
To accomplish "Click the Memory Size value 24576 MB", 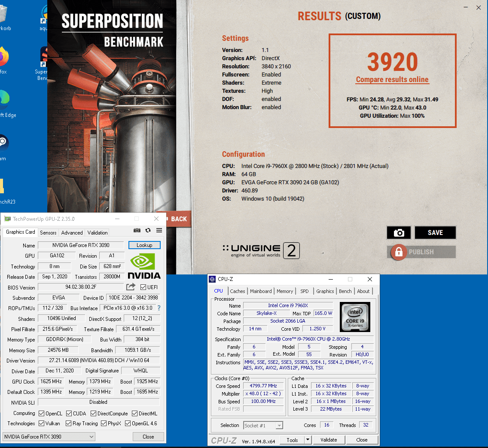I will coord(58,350).
